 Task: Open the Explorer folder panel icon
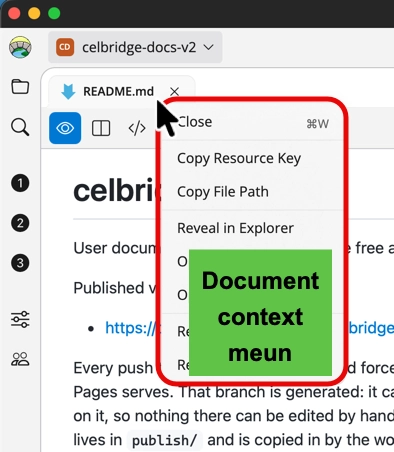[20, 87]
